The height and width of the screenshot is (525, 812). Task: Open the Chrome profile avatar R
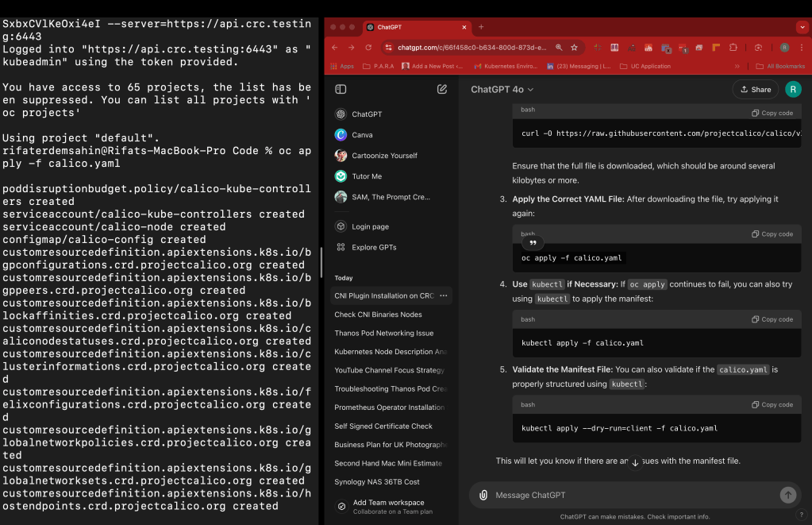[x=784, y=47]
